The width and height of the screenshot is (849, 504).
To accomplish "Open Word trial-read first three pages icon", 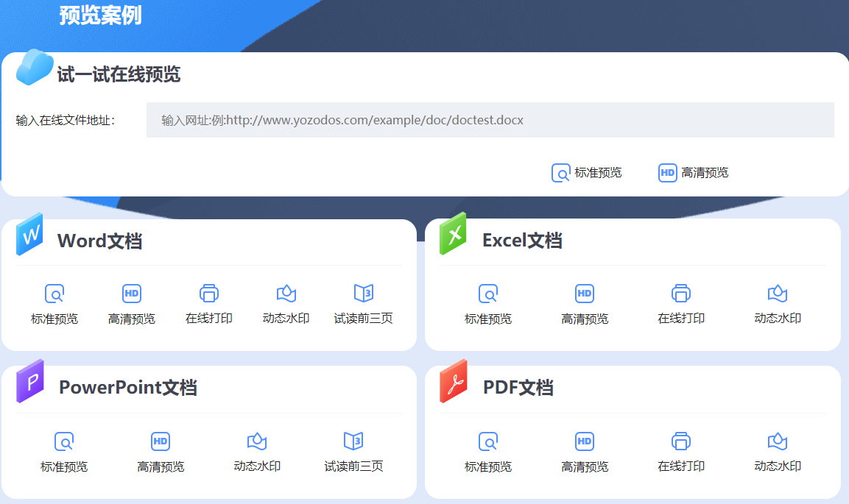I will (363, 293).
